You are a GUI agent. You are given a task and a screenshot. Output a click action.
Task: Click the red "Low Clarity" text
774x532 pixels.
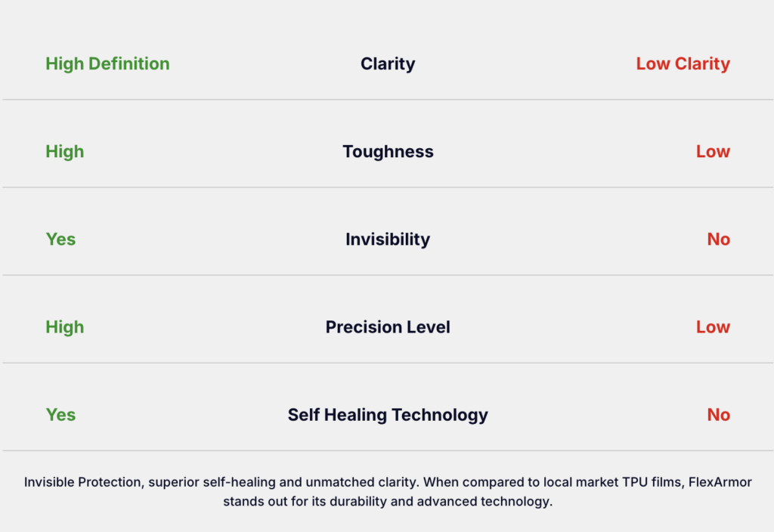point(683,64)
